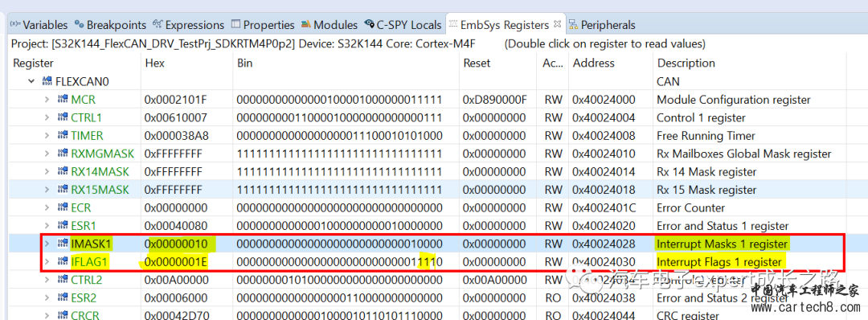Image resolution: width=868 pixels, height=320 pixels.
Task: Close the EmbSys Registers tab
Action: point(558,24)
